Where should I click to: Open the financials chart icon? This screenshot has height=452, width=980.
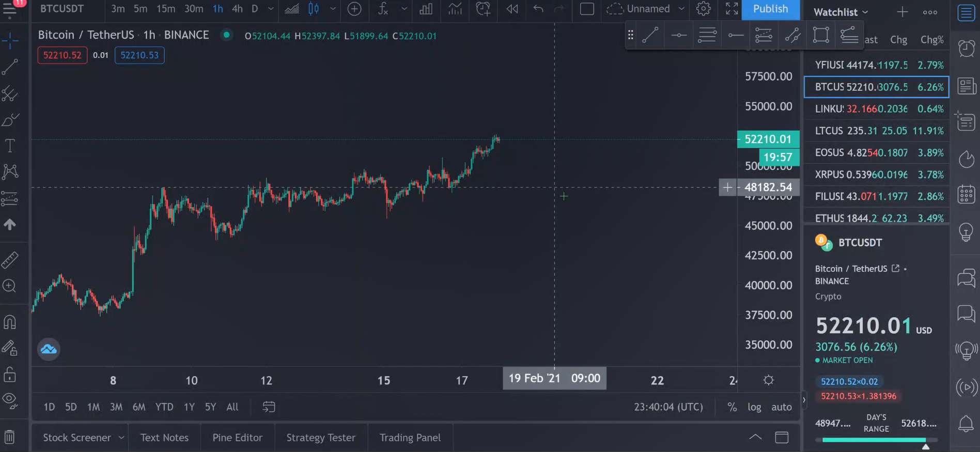455,9
